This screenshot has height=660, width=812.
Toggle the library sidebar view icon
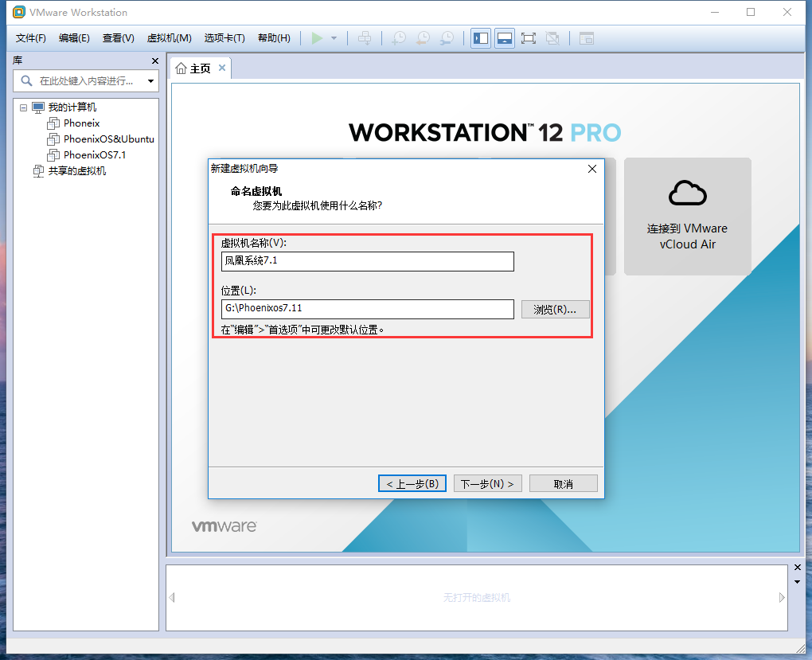(x=481, y=38)
